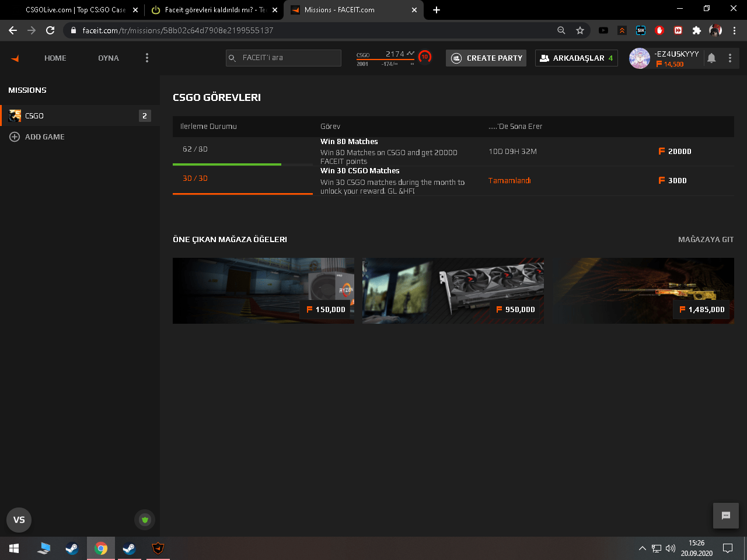Click the Win 30 CSGO Matches mission title

360,170
